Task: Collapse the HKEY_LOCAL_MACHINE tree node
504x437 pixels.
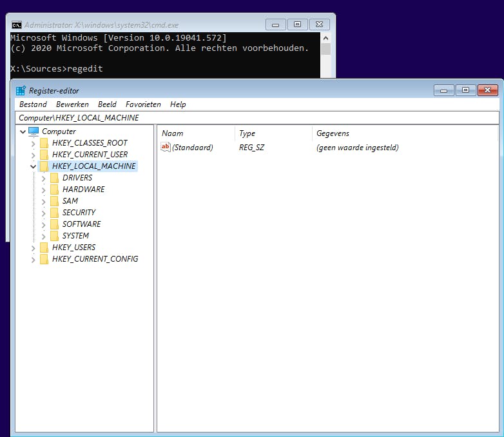Action: [33, 166]
